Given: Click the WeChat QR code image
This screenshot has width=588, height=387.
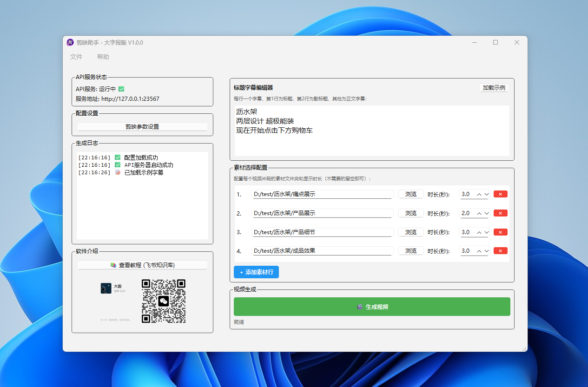Looking at the screenshot, I should tap(163, 301).
